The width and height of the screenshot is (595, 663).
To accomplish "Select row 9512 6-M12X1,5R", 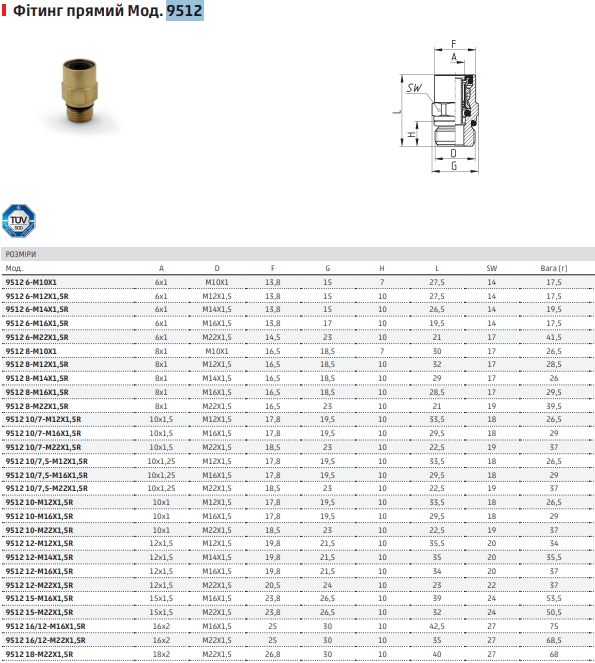I will pyautogui.click(x=298, y=296).
